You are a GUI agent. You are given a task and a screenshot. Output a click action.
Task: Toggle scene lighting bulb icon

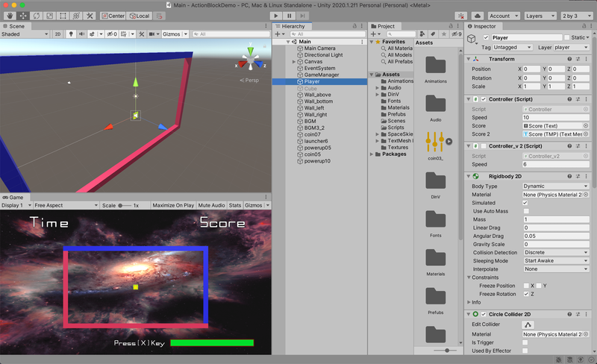click(x=71, y=34)
